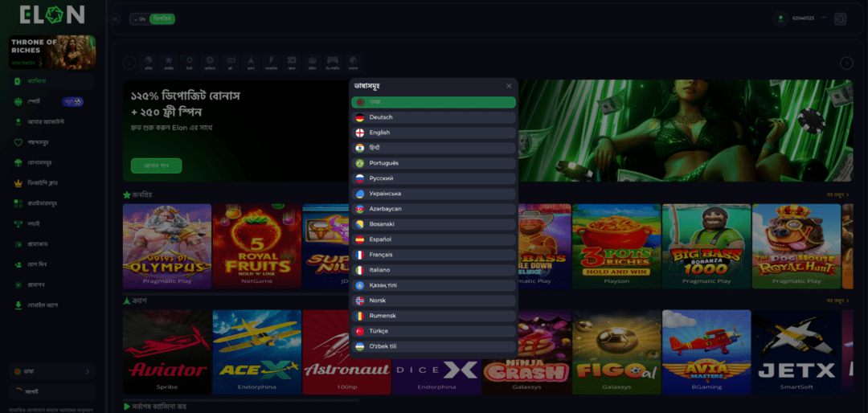868x413 pixels.
Task: Collapse the sidebar with the round arrow button
Action: click(x=115, y=18)
